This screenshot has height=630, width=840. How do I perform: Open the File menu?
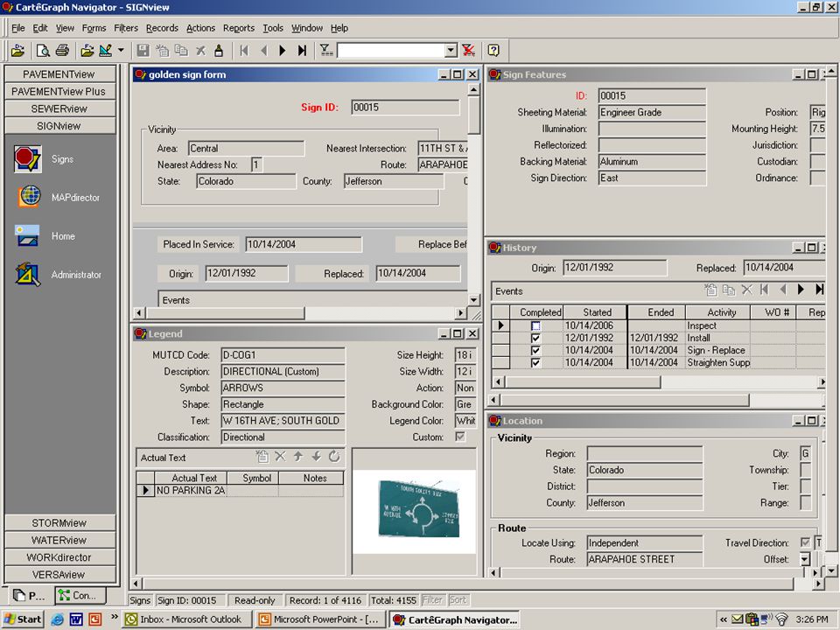coord(18,28)
